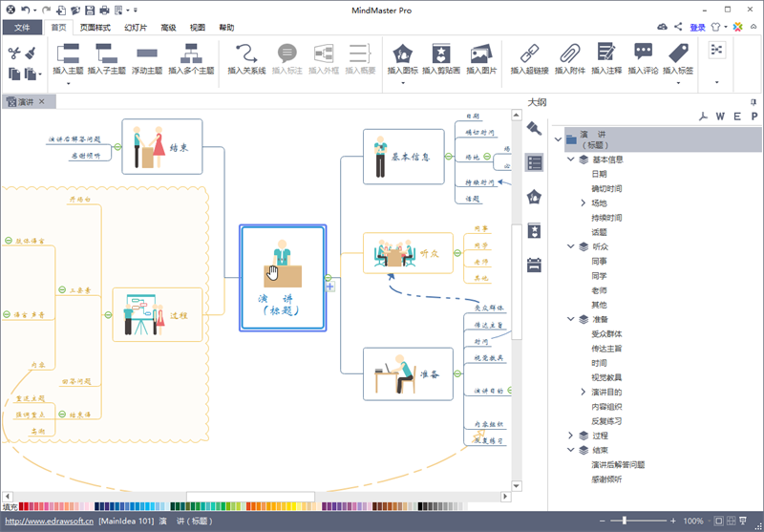Screen dimensions: 764x532
Task: Collapse the 三要素 subtopic toggle
Action: coord(62,289)
